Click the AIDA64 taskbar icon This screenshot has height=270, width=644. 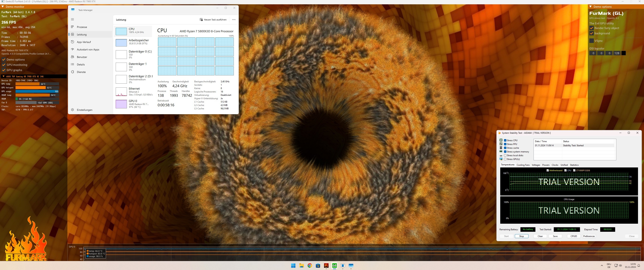pyautogui.click(x=334, y=265)
